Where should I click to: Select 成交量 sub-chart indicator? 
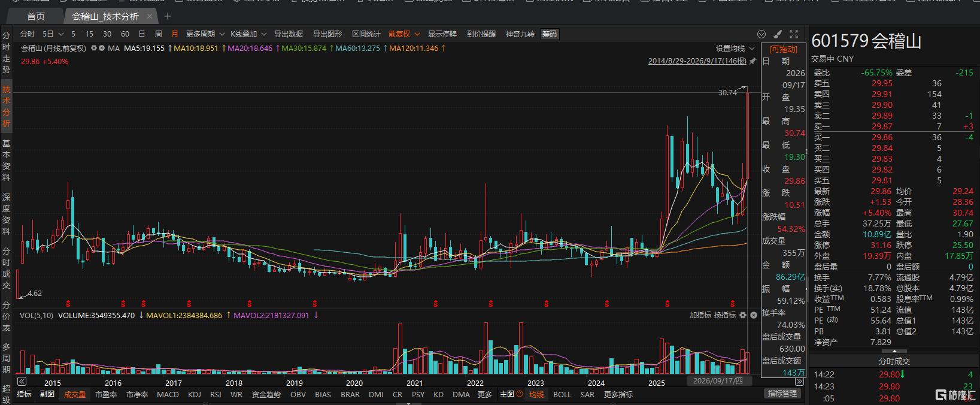(x=75, y=394)
